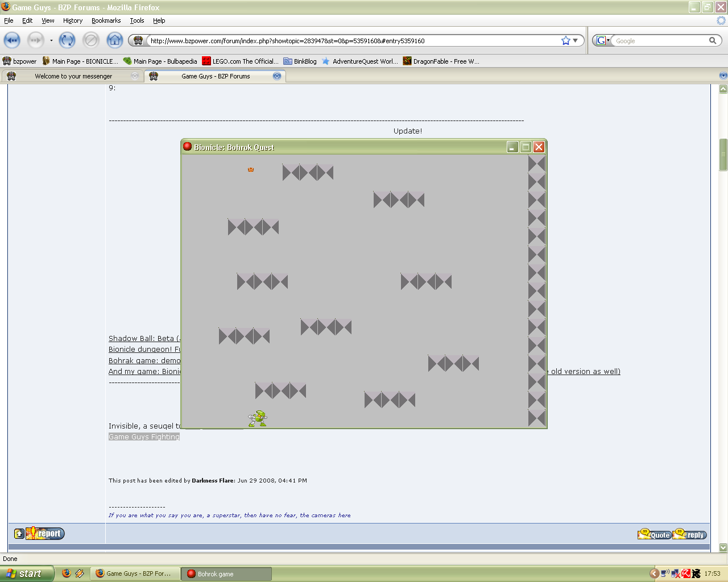The image size is (728, 582).
Task: Click the green Bohrok character in the game
Action: (258, 419)
